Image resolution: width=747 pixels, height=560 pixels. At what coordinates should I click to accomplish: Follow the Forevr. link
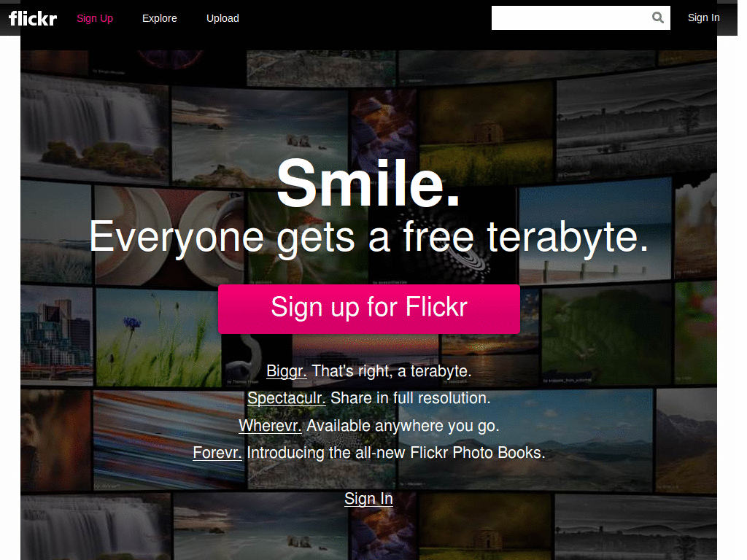(217, 452)
